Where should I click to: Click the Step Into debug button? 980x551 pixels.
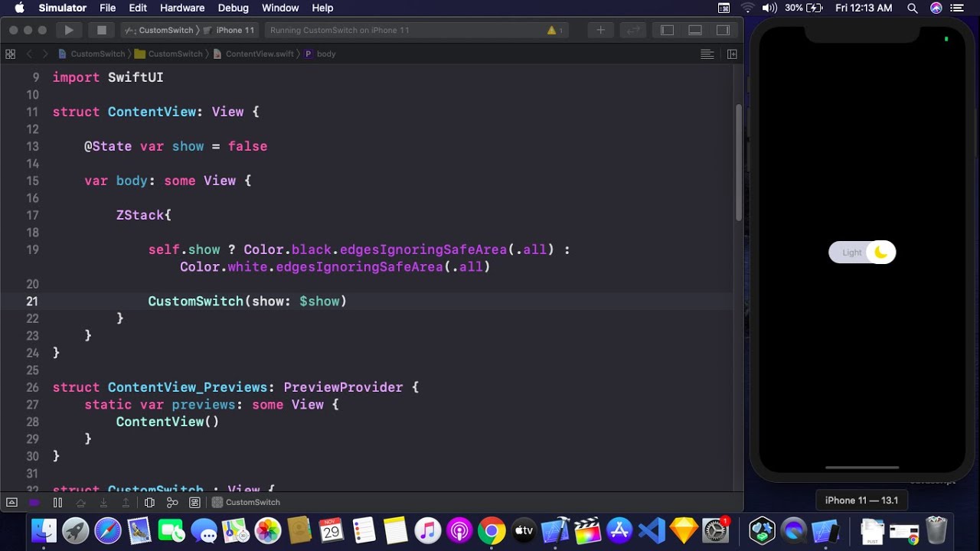coord(103,502)
